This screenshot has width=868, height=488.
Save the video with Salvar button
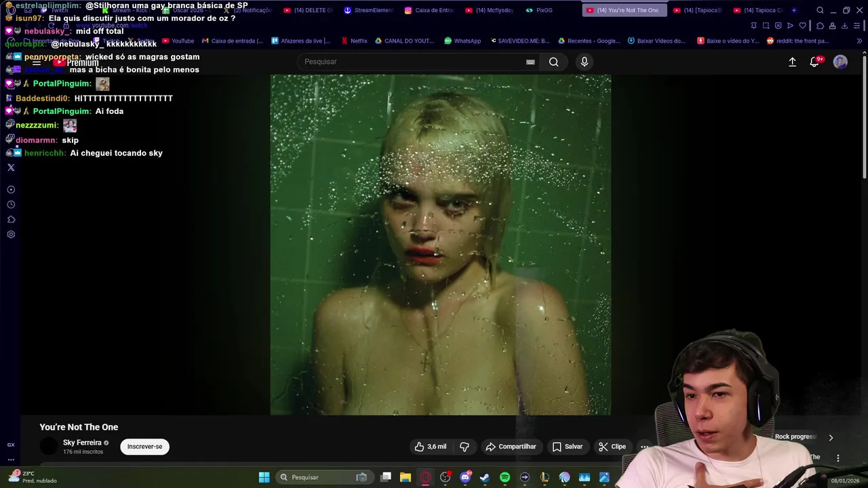coord(568,447)
